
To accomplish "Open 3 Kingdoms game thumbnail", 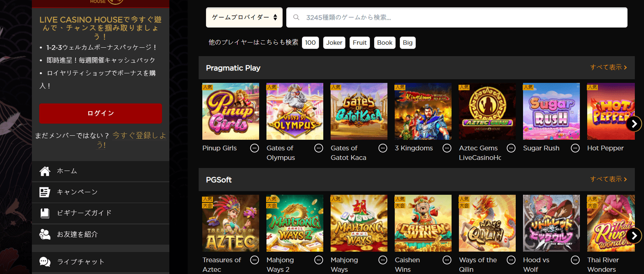I will click(x=423, y=111).
